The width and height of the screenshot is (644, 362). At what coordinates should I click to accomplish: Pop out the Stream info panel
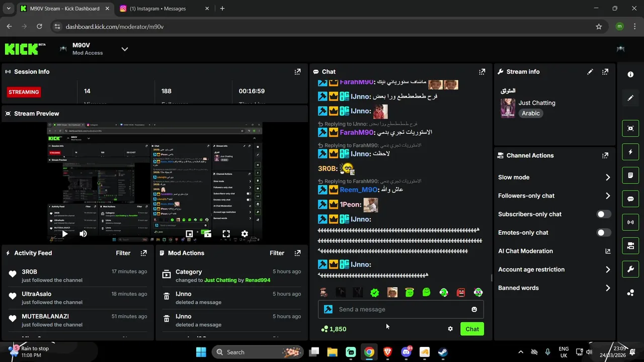pos(605,72)
